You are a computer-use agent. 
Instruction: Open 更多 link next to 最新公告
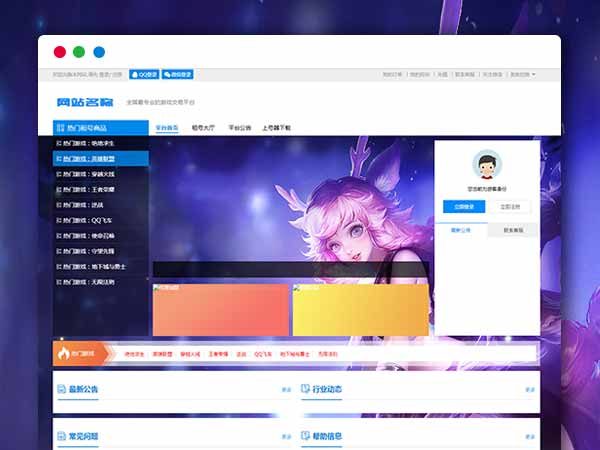pos(287,390)
